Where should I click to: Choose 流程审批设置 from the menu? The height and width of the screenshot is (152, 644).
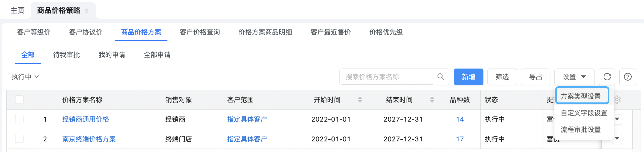coord(581,130)
